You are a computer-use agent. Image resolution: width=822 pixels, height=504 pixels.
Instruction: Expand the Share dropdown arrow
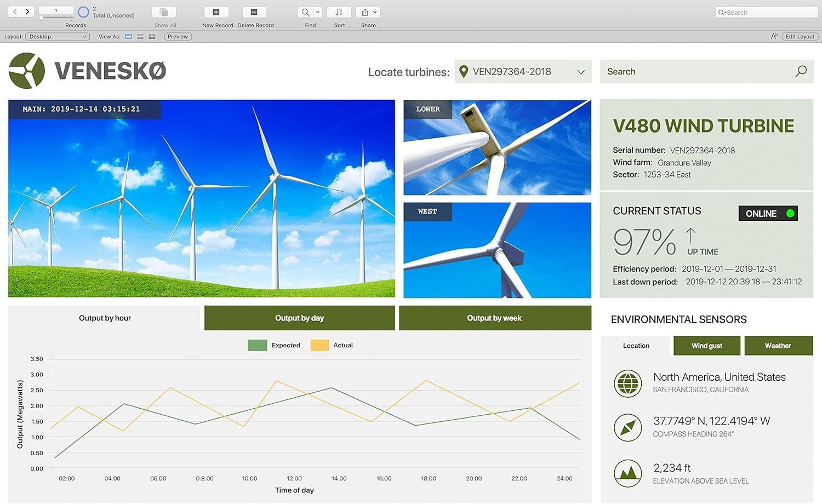(x=375, y=12)
